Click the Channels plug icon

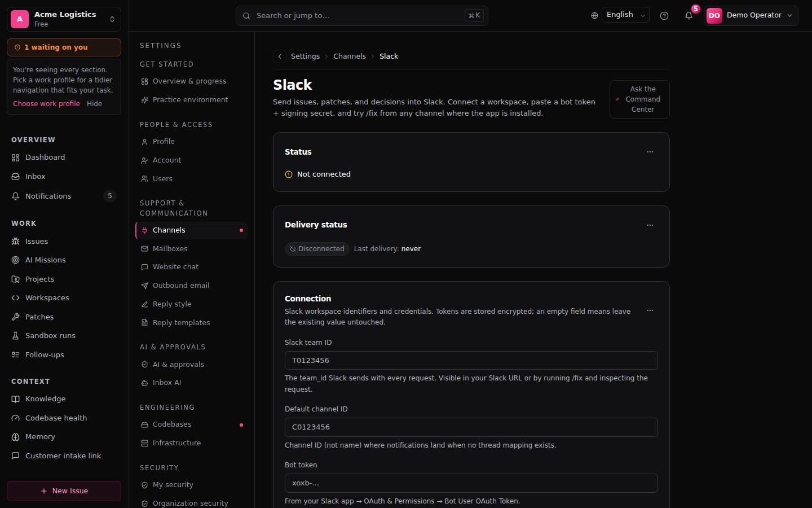[145, 230]
